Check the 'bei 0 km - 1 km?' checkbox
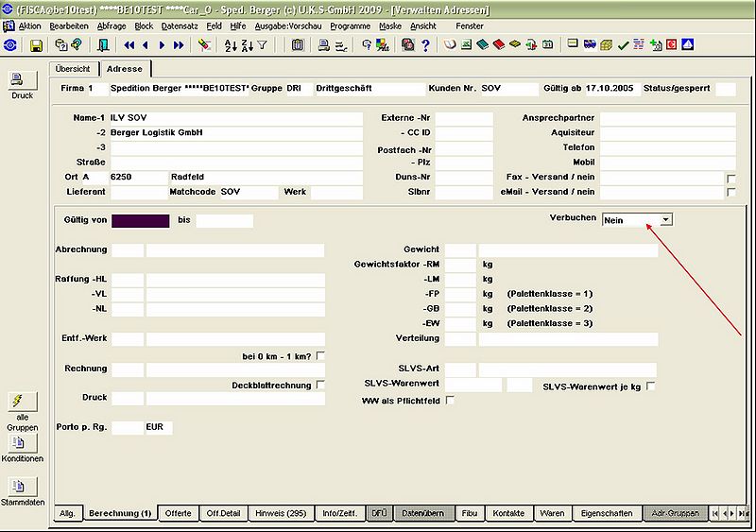The height and width of the screenshot is (532, 756). [x=320, y=356]
